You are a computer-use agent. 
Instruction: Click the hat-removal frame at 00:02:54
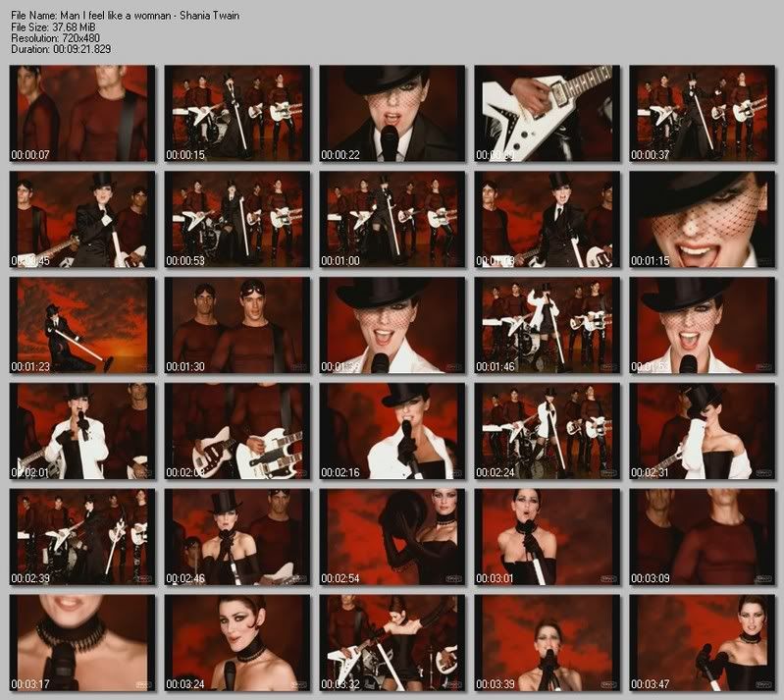(x=392, y=538)
